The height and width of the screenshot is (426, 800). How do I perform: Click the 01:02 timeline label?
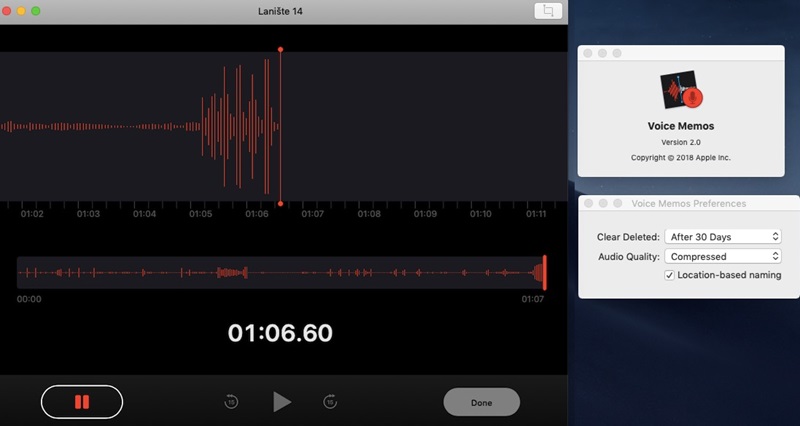[32, 214]
